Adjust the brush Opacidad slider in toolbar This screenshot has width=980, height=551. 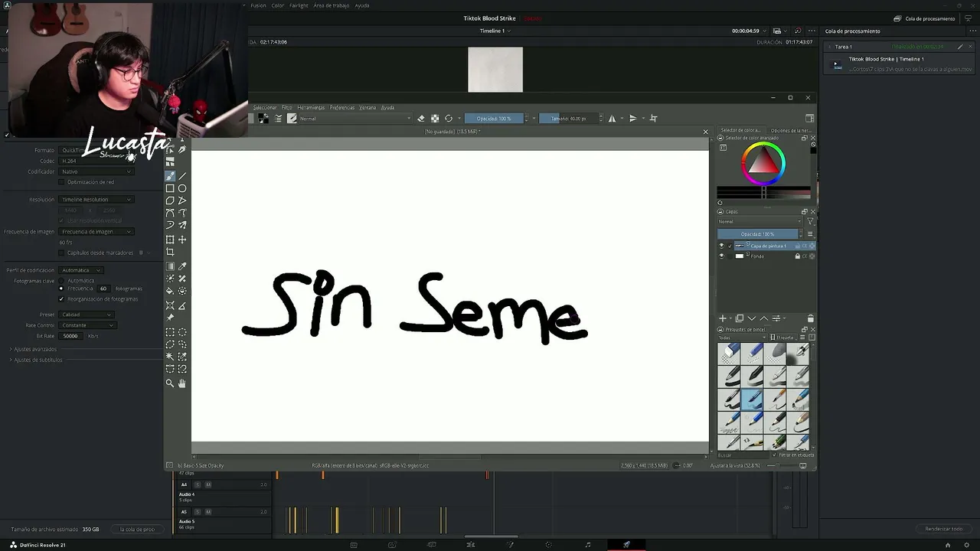coord(495,119)
